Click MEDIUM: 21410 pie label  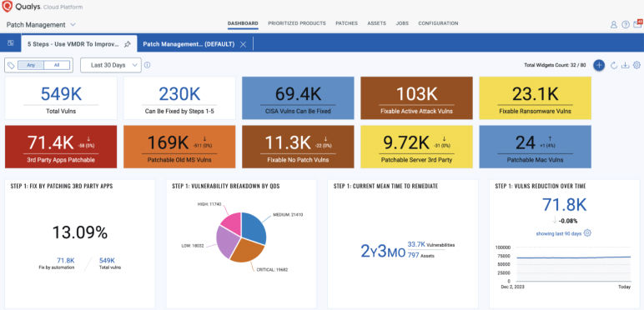(288, 214)
